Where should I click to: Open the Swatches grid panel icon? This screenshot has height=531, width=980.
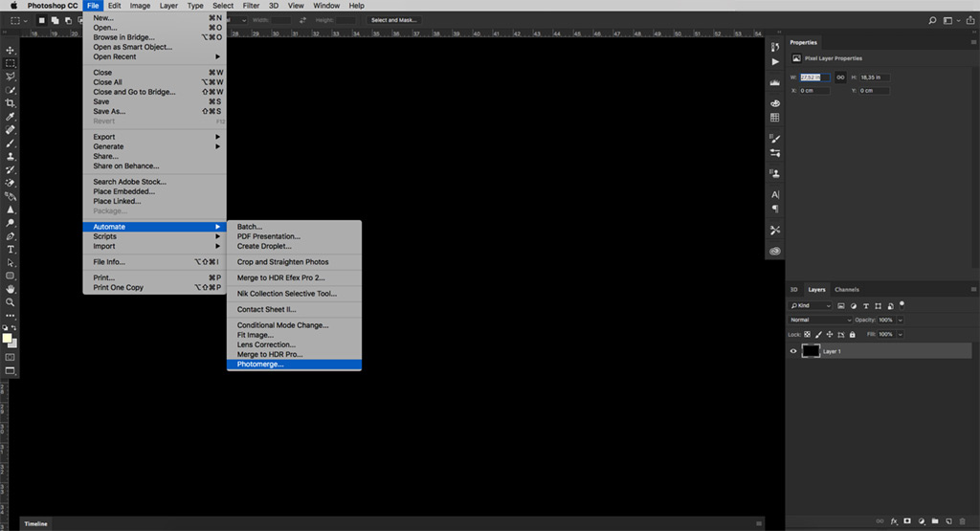[x=775, y=118]
